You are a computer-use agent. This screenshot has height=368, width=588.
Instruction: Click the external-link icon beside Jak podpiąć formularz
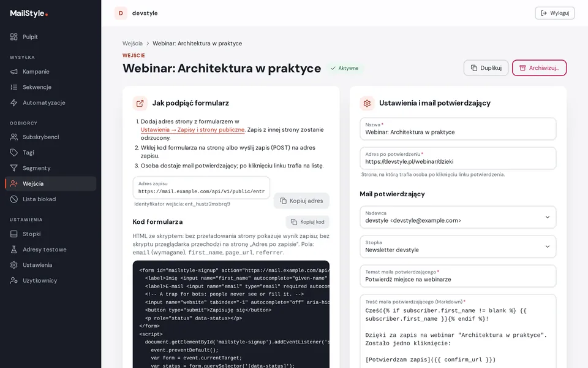pos(140,103)
